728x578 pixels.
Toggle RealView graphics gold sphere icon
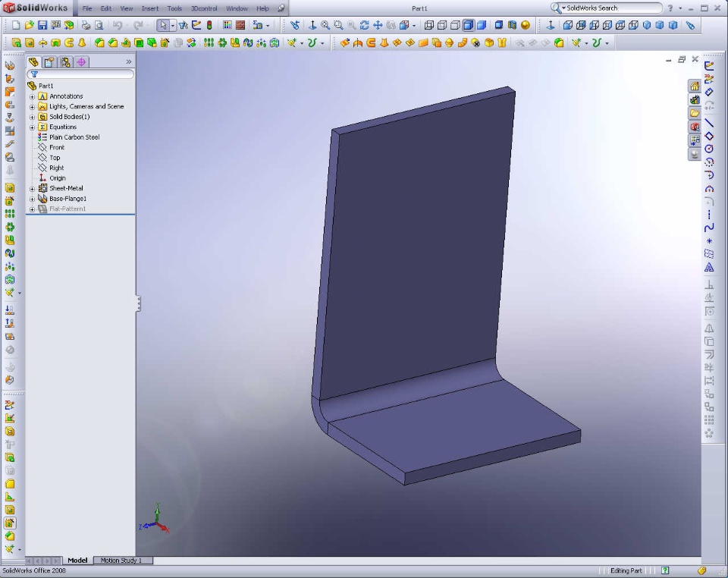point(525,25)
